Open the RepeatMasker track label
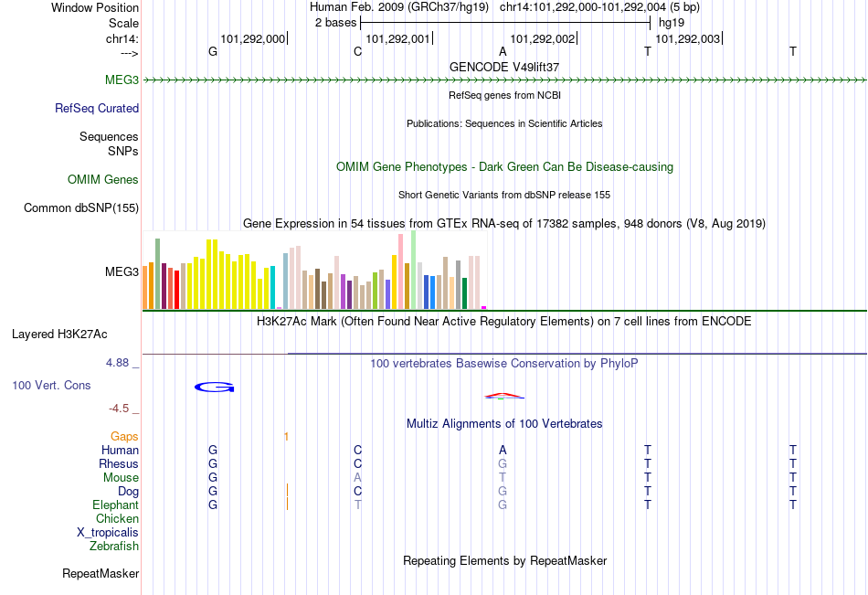The width and height of the screenshot is (868, 595). click(101, 573)
